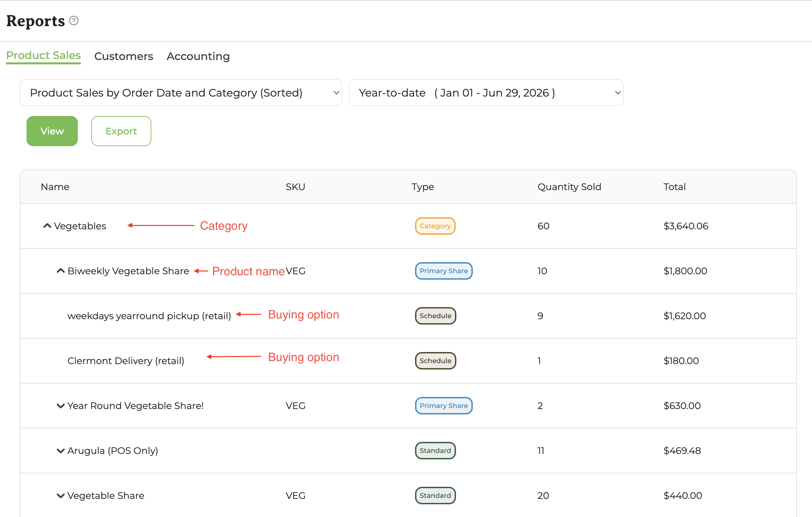812x517 pixels.
Task: Click the Export button
Action: (121, 131)
